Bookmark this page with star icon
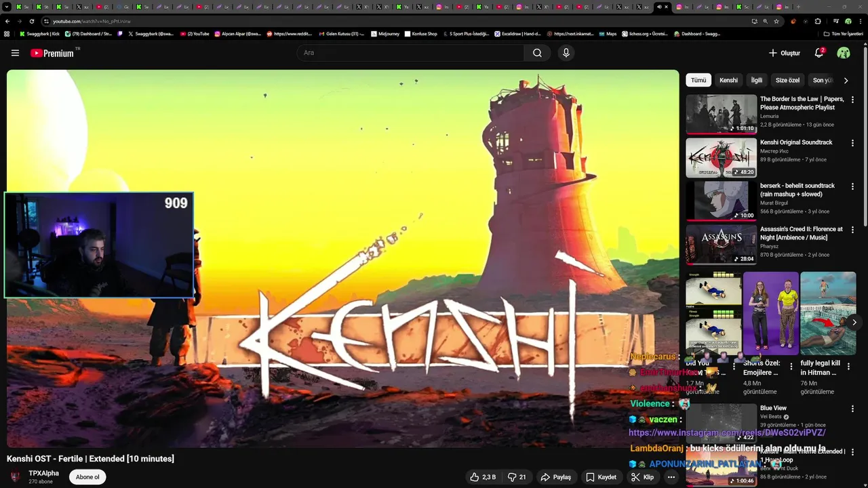The height and width of the screenshot is (488, 868). (776, 21)
